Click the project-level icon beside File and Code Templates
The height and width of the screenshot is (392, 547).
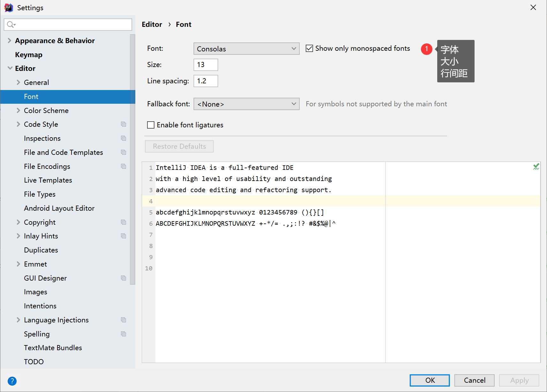coord(124,152)
